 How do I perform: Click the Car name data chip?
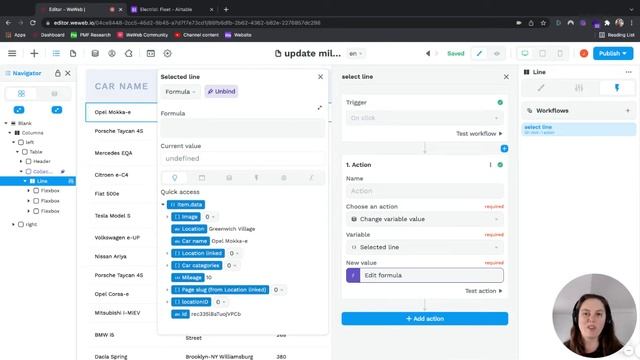pyautogui.click(x=191, y=241)
